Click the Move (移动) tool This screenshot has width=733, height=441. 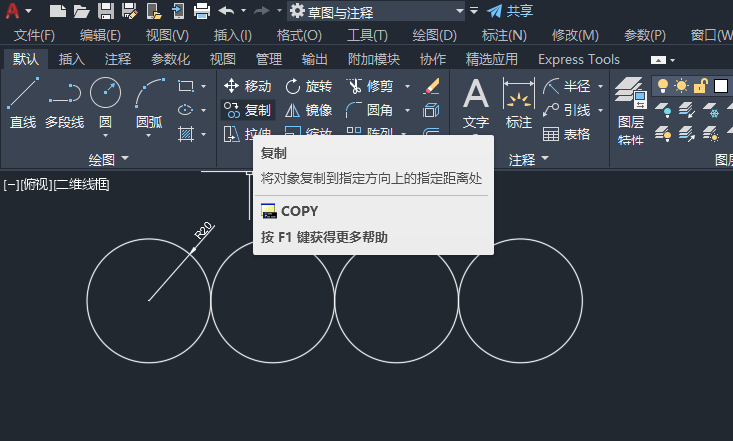(x=247, y=86)
